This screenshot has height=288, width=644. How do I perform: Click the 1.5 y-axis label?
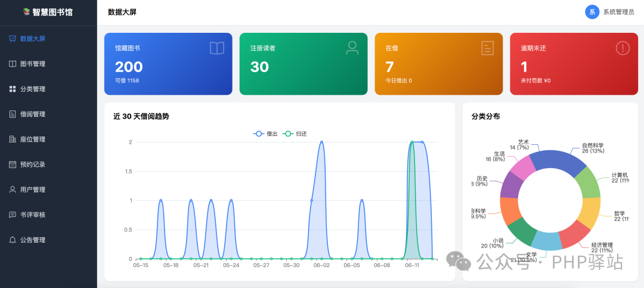tap(129, 171)
